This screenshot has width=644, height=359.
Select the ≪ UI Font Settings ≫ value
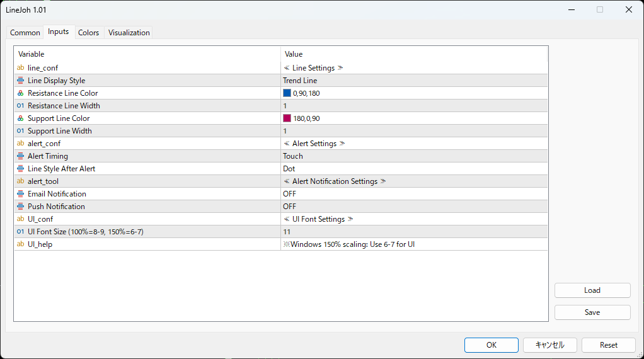(x=318, y=219)
